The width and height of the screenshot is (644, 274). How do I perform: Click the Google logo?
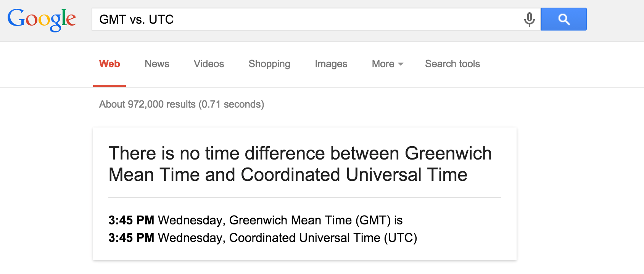pos(42,19)
